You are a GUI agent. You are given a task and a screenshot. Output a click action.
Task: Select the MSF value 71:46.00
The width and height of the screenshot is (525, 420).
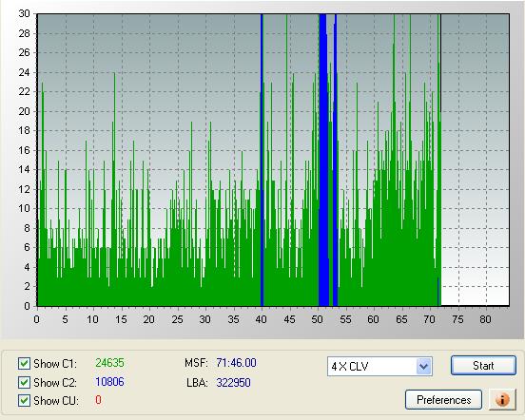coord(236,363)
